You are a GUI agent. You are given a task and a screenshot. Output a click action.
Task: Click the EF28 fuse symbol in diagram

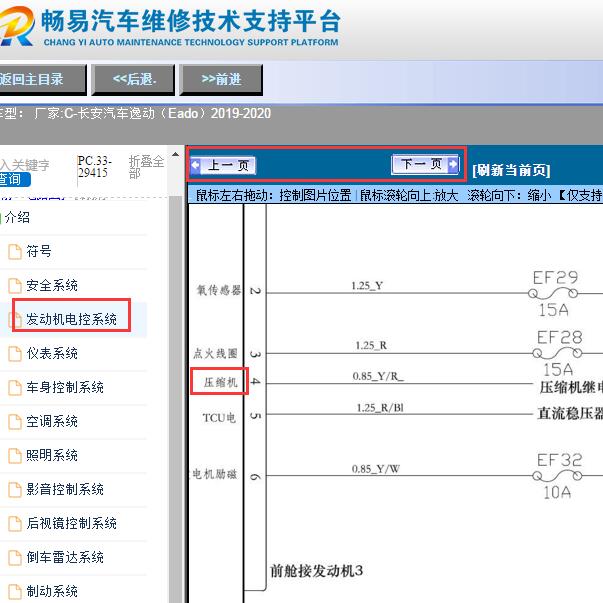558,353
